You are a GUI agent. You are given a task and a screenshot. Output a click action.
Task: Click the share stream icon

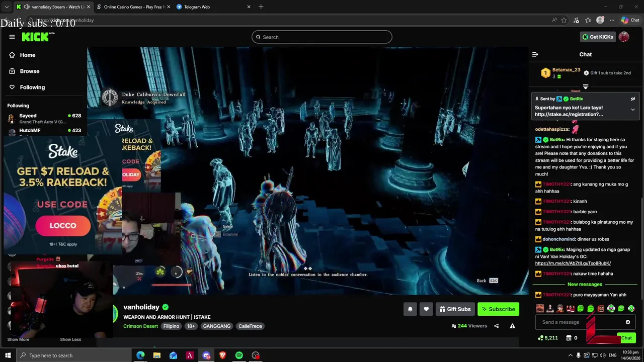[496, 326]
